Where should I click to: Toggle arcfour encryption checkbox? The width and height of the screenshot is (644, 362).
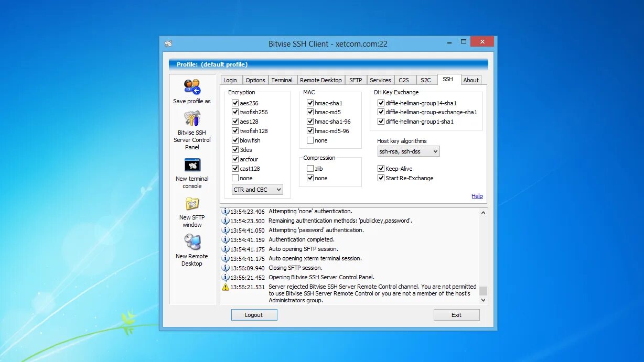click(x=235, y=159)
